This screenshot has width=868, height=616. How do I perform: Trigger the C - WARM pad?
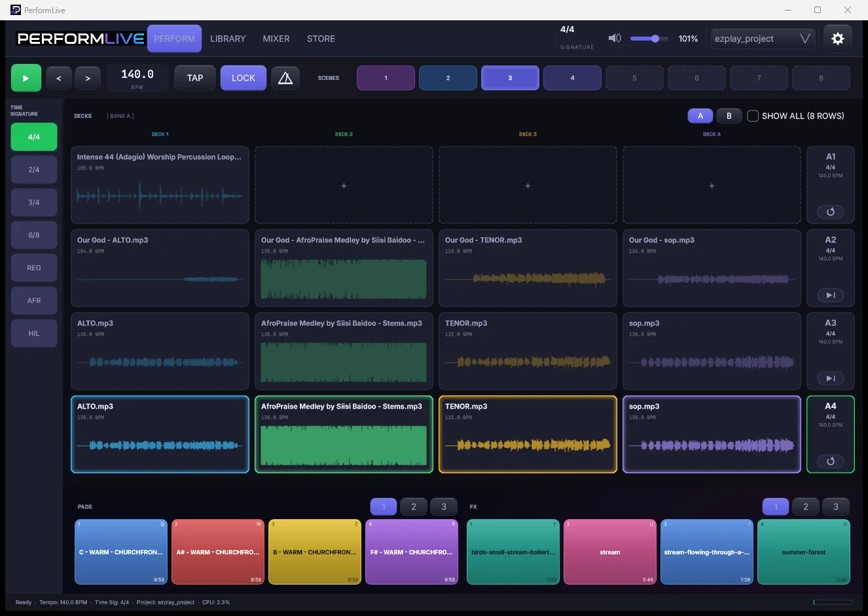(121, 552)
